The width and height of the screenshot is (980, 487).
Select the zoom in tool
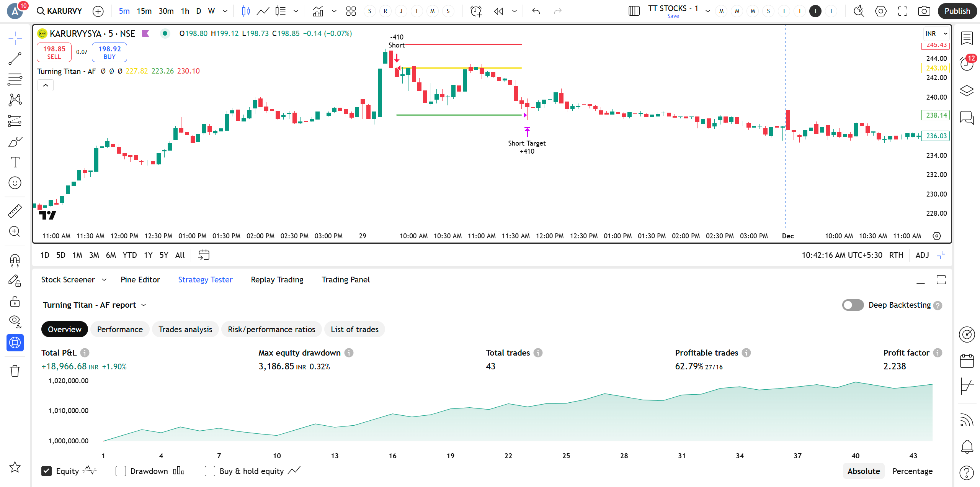[x=15, y=231]
